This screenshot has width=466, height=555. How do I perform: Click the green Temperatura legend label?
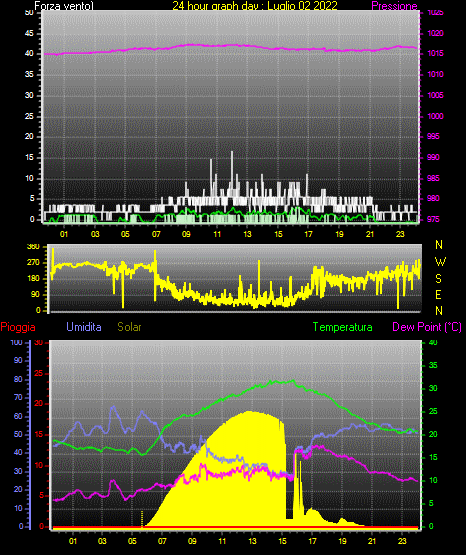(x=342, y=327)
